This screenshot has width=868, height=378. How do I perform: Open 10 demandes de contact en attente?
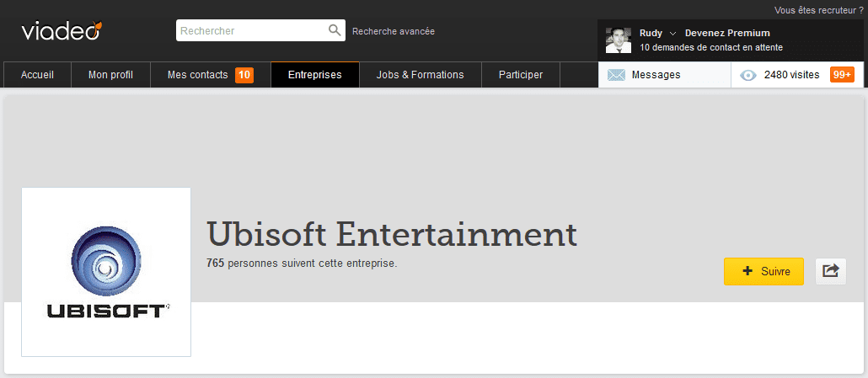[x=711, y=47]
